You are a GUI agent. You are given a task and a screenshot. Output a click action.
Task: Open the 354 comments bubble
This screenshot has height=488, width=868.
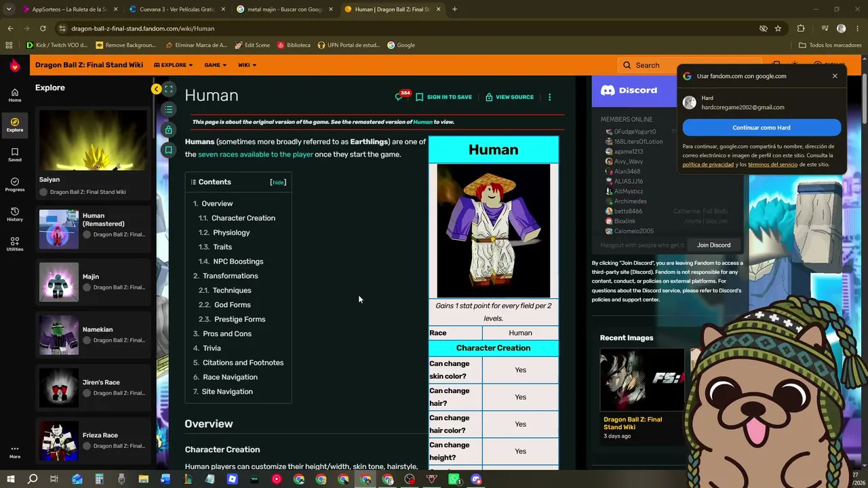402,96
